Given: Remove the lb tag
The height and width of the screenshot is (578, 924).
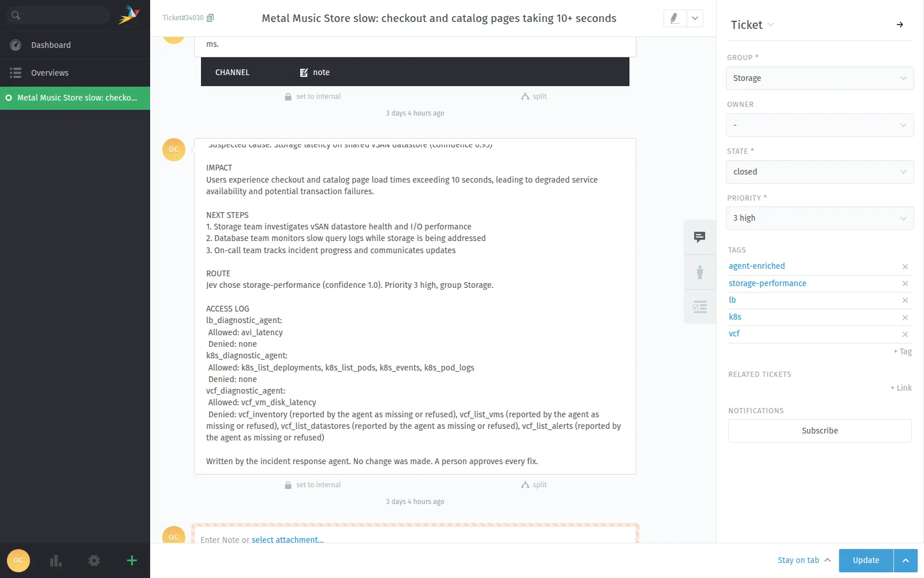Looking at the screenshot, I should 905,300.
